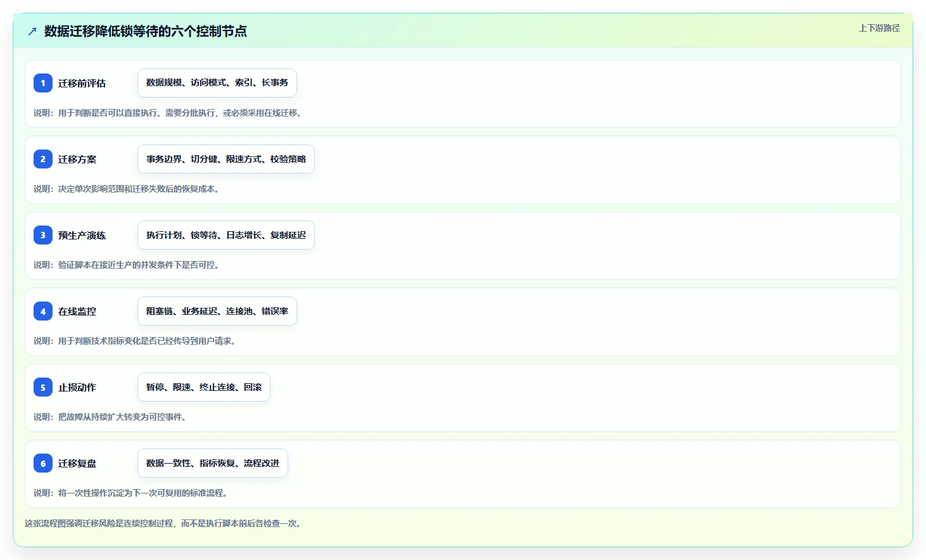Click the chip 暂停、限速、终止连接、回滚
The height and width of the screenshot is (560, 926).
pos(204,387)
